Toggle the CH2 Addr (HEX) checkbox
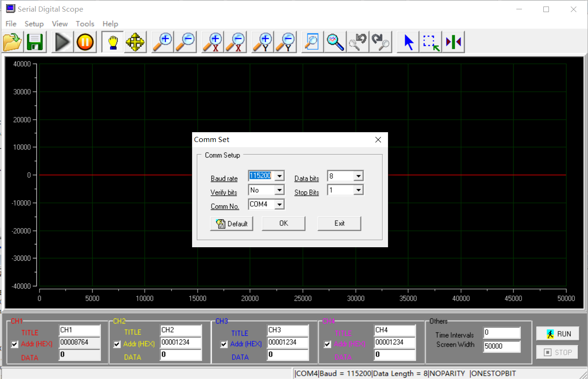 pyautogui.click(x=117, y=345)
